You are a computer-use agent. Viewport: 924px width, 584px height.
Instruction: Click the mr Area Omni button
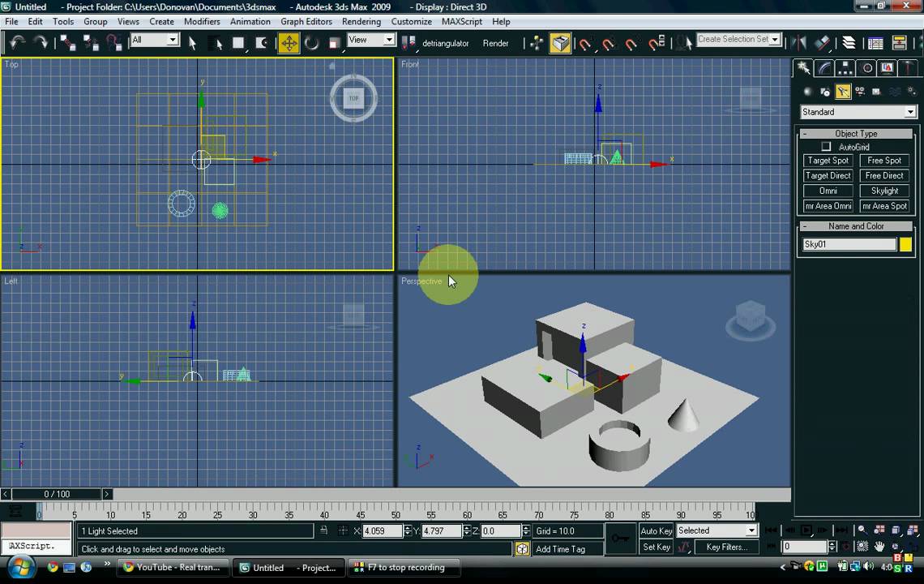point(828,207)
